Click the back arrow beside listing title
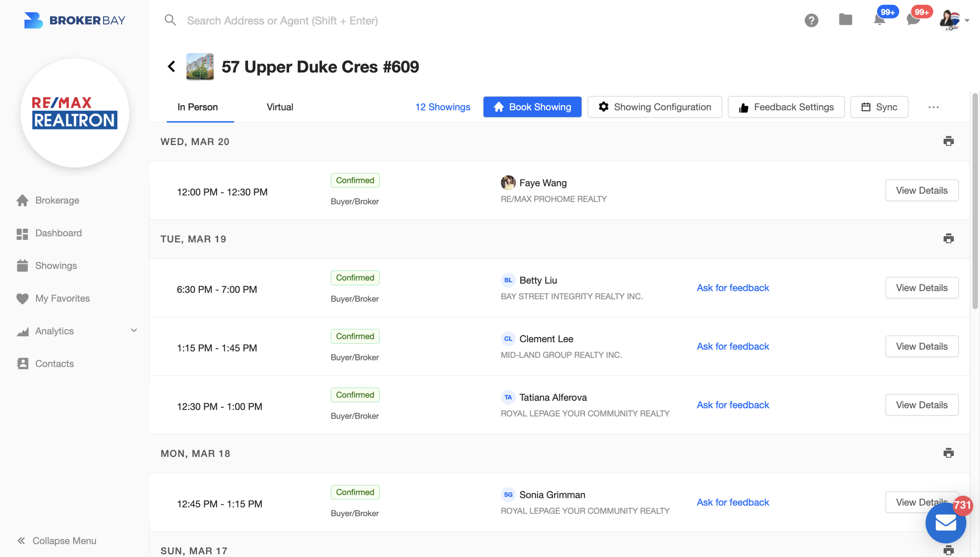This screenshot has height=557, width=980. pos(171,66)
